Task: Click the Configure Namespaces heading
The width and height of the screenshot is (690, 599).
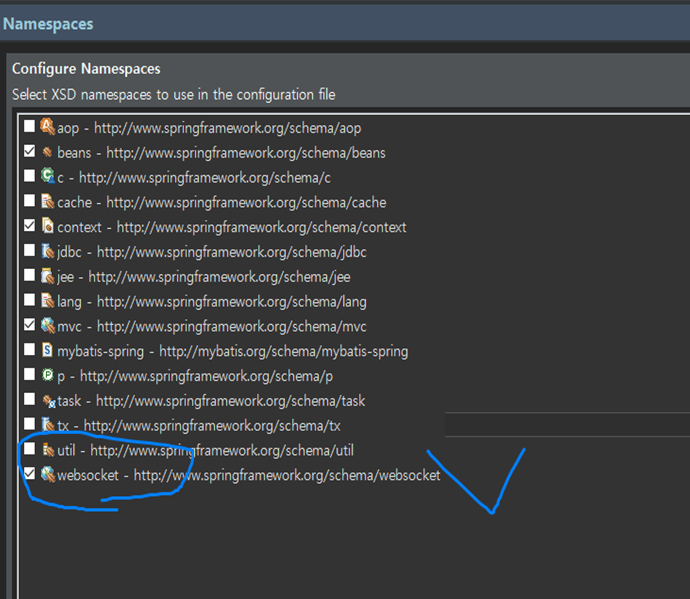Action: (86, 69)
